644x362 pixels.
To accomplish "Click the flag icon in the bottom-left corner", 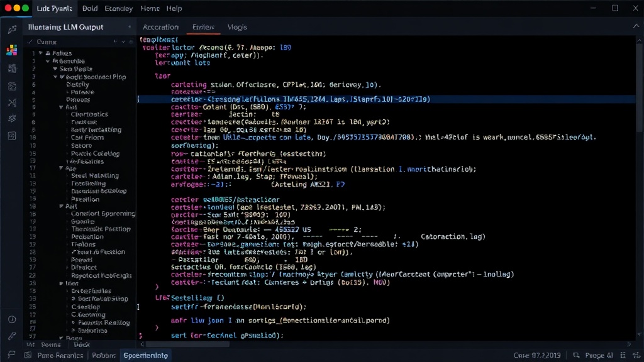I will [x=11, y=354].
